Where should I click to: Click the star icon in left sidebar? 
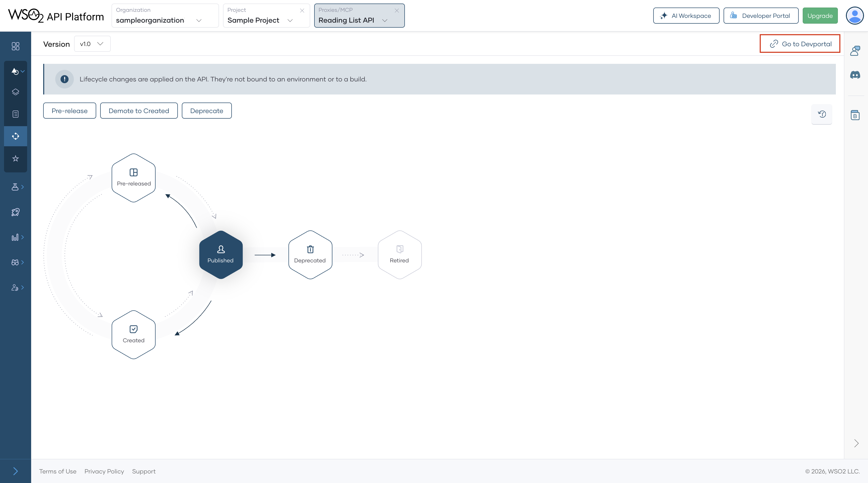tap(16, 158)
